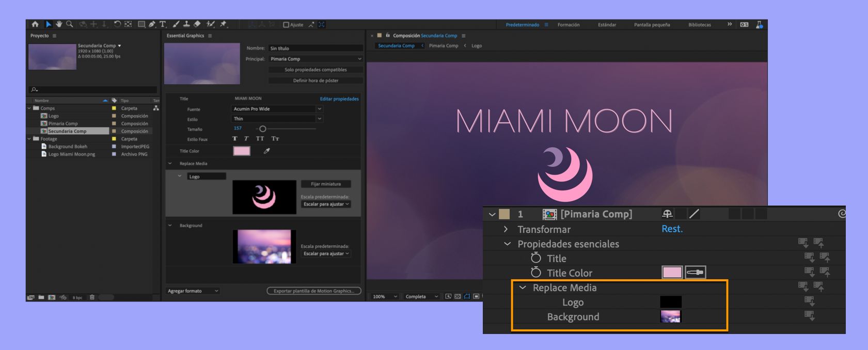Toggle small caps Tt style button
868x350 pixels.
point(275,138)
